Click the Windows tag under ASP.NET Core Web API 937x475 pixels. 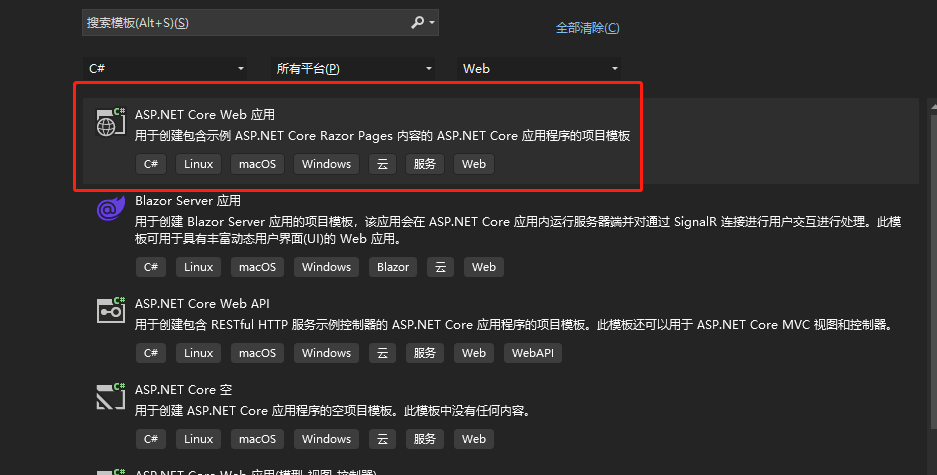tap(326, 353)
